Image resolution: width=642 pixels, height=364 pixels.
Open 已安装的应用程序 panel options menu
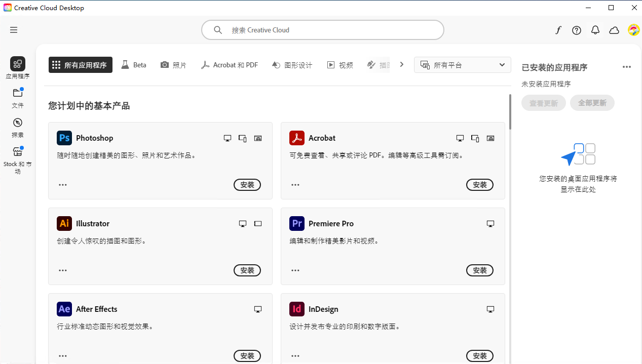click(627, 67)
